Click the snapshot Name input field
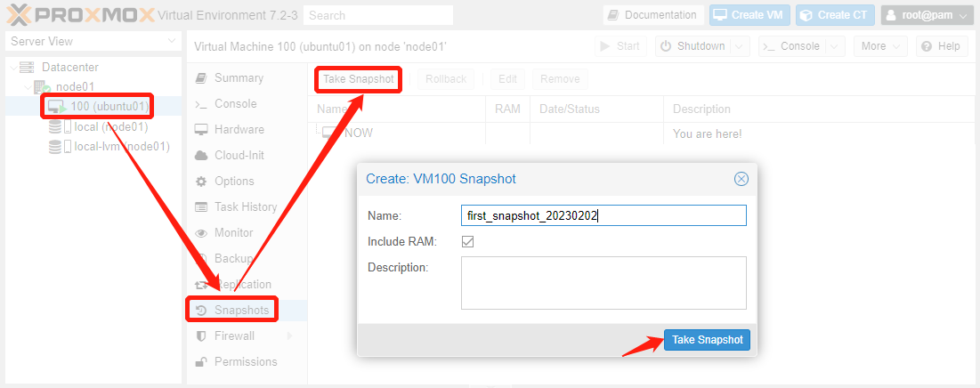 click(603, 215)
